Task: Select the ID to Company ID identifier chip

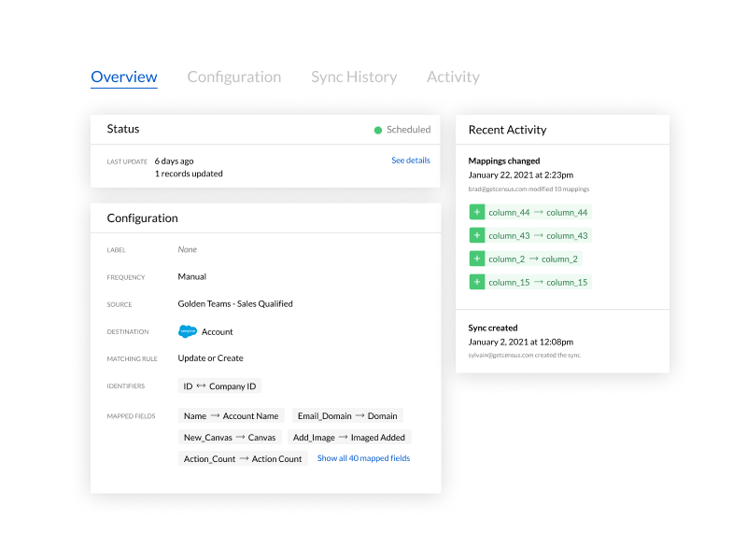Action: [x=219, y=386]
